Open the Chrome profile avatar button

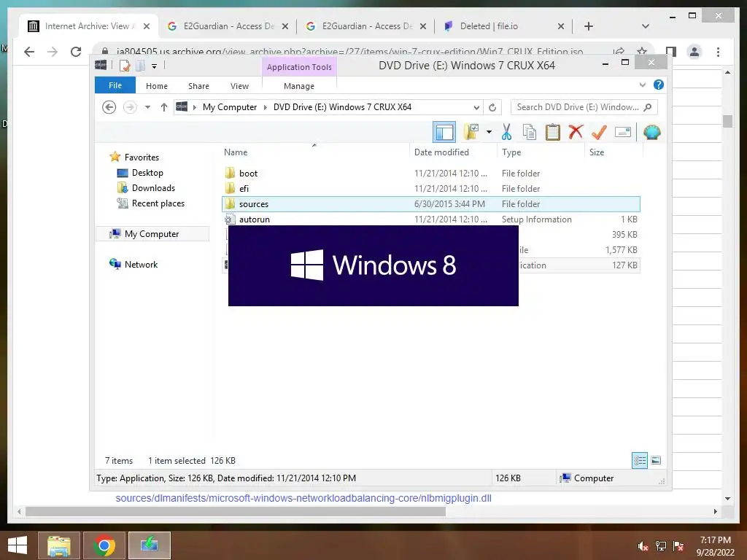coord(694,52)
